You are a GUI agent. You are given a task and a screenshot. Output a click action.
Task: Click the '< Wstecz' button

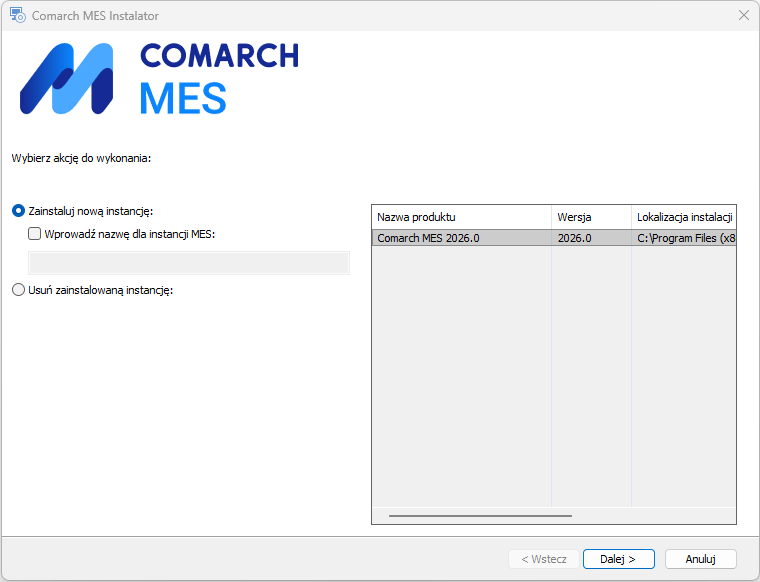544,559
